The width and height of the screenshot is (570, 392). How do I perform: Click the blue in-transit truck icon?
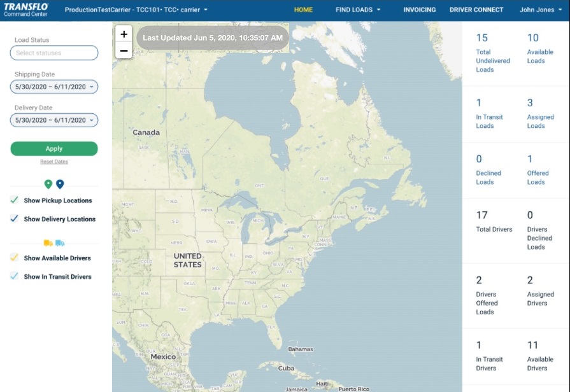60,243
